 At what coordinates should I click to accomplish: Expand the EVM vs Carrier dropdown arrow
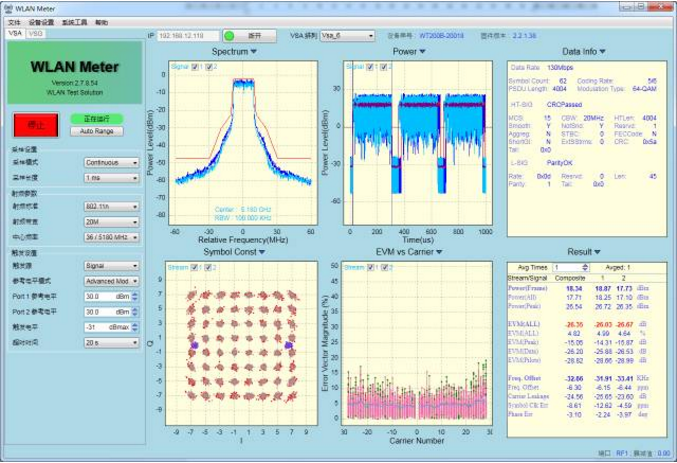tap(439, 252)
